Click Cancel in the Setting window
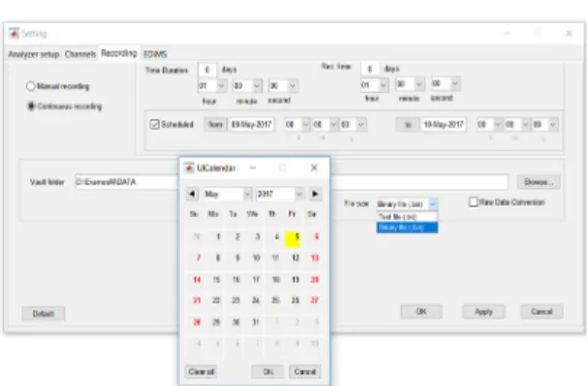Screen dimensions: 588x386 tap(542, 311)
